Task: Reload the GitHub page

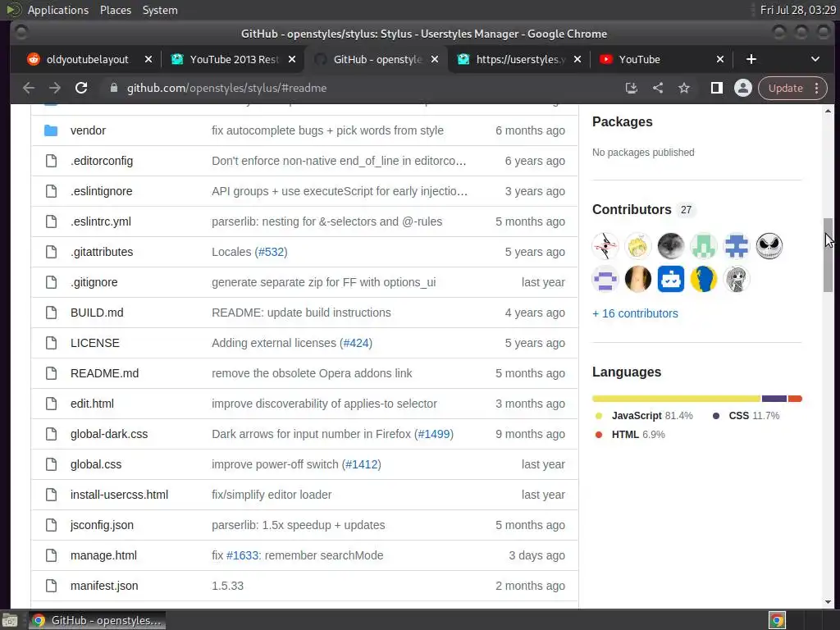Action: click(x=81, y=88)
